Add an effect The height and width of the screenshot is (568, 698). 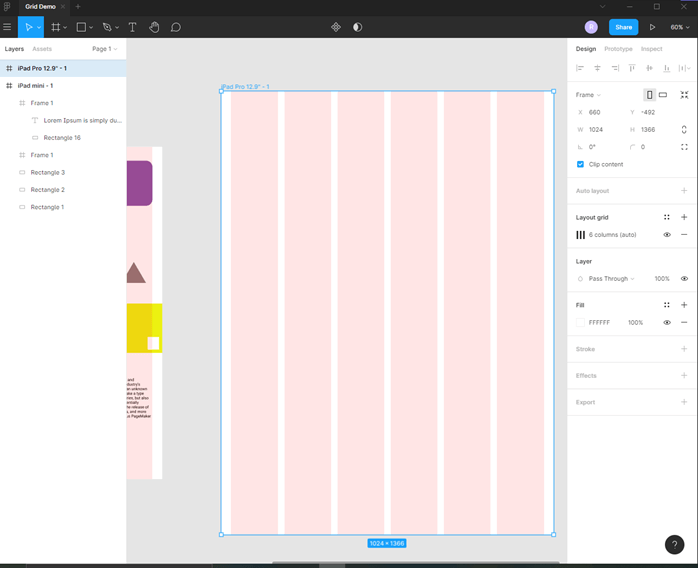pyautogui.click(x=684, y=376)
